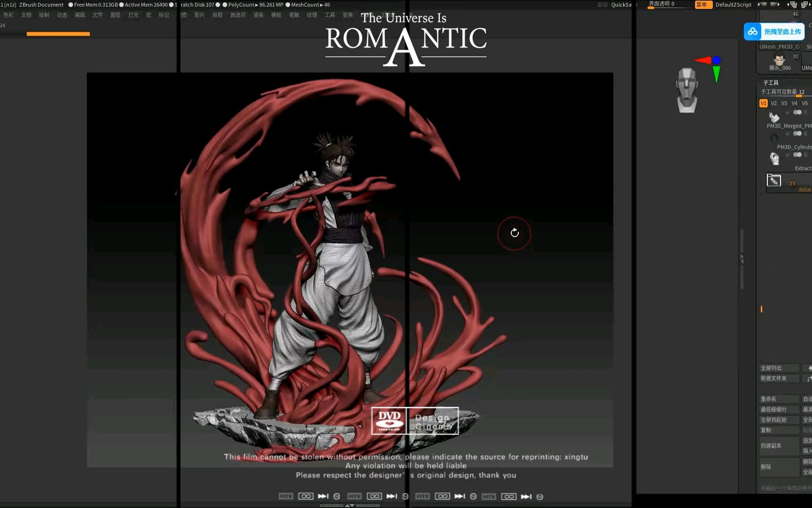812x508 pixels.
Task: Click the Free Mem 0.313GB status text
Action: pos(96,5)
